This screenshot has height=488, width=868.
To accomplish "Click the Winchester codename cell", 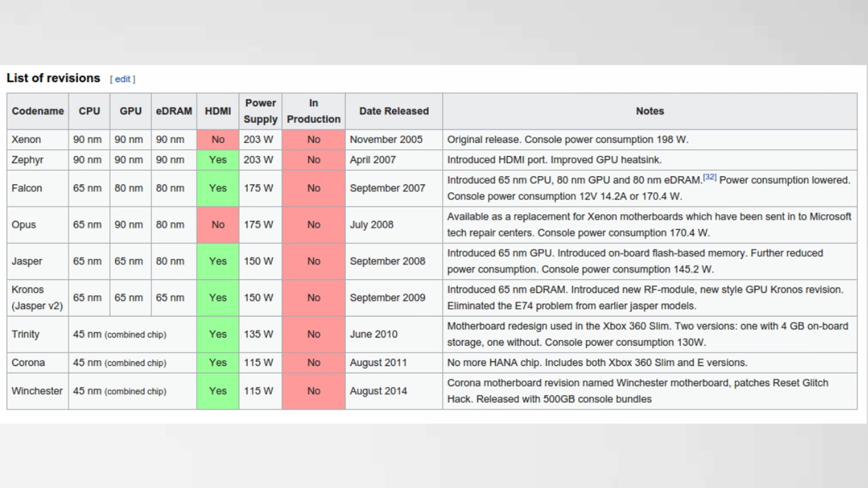I will click(37, 391).
